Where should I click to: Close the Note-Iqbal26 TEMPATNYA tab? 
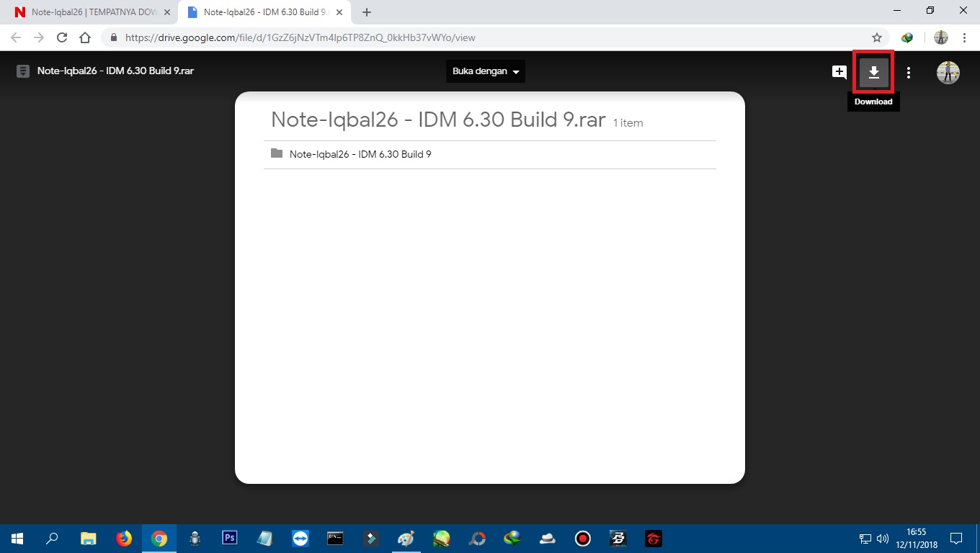[167, 12]
